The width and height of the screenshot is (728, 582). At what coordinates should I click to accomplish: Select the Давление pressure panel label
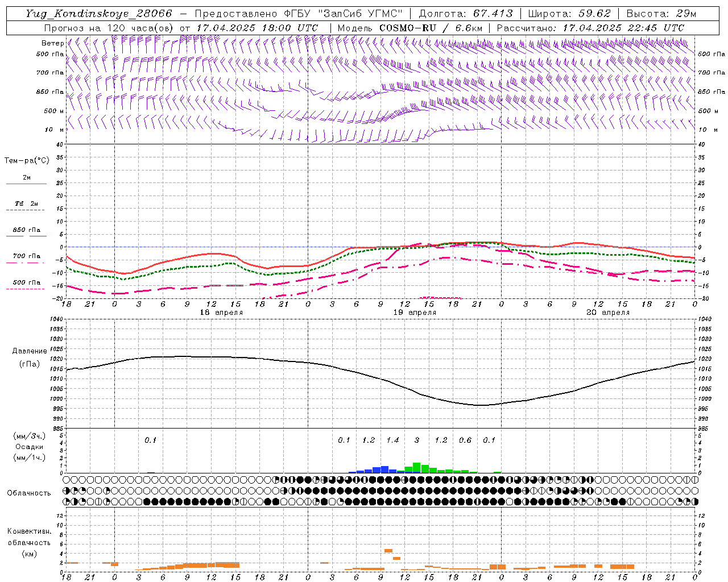point(30,351)
